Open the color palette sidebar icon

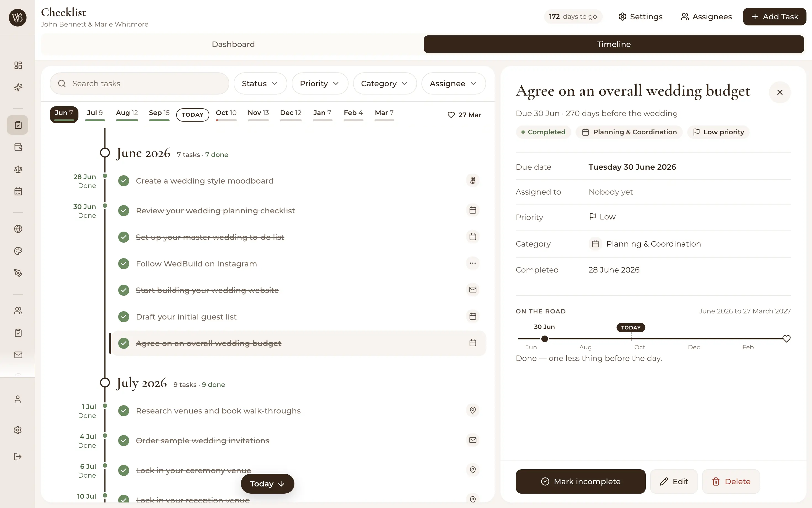click(18, 251)
